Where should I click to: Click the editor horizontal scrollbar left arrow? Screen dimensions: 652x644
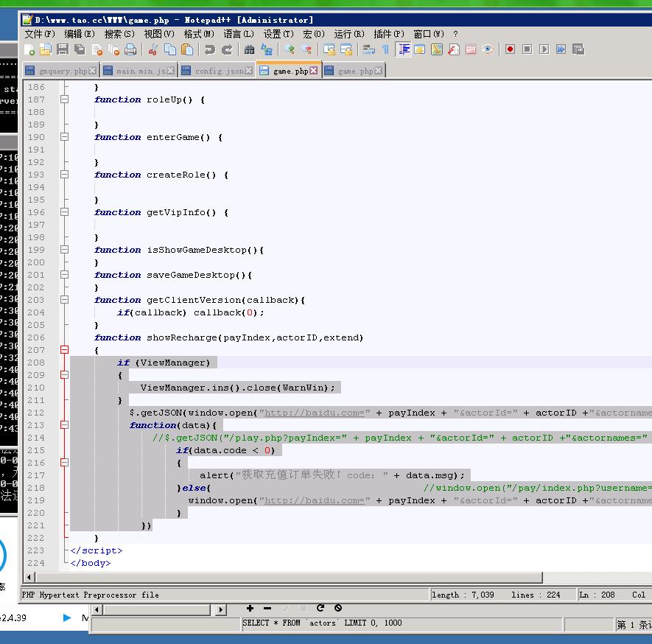pos(29,577)
